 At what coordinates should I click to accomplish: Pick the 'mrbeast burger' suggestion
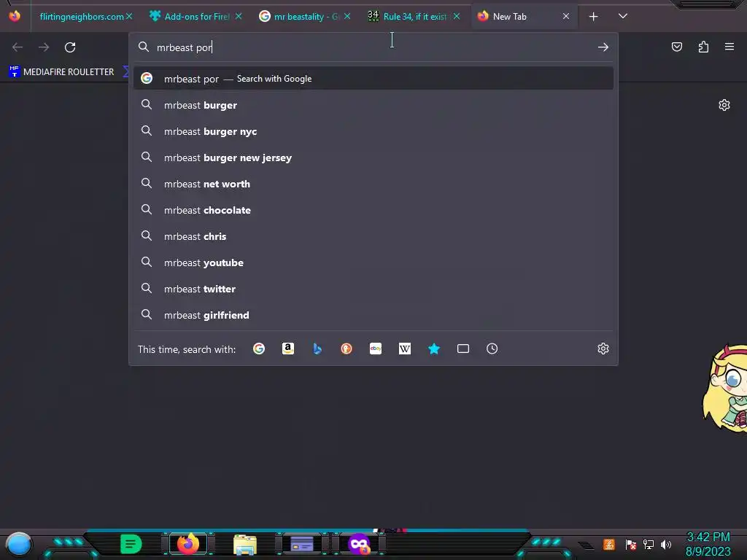pyautogui.click(x=373, y=105)
